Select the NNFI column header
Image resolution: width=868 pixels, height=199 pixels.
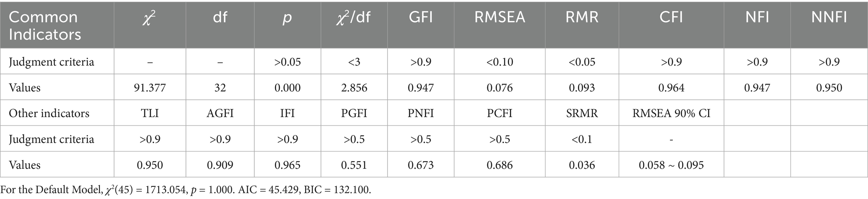point(829,17)
